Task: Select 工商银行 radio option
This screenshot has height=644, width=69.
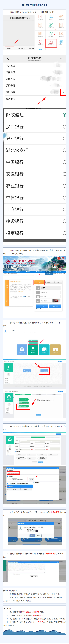Action: point(65,209)
